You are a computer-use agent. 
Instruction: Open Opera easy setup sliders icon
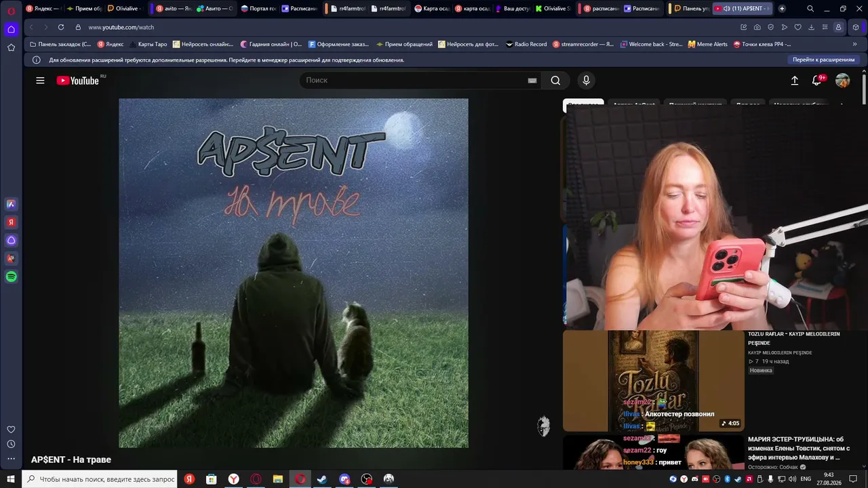click(825, 27)
